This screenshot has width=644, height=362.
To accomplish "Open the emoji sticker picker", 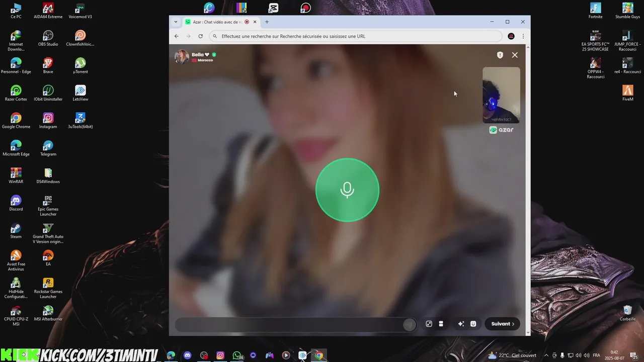I will [473, 324].
